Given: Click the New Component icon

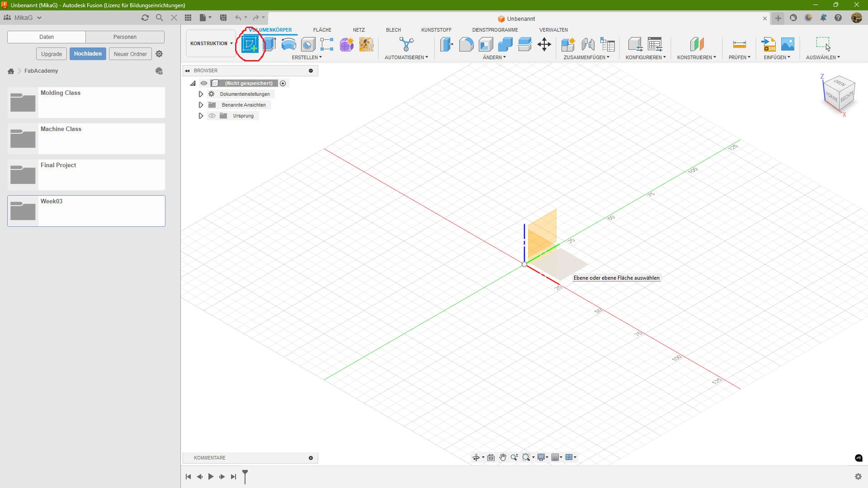Looking at the screenshot, I should click(568, 44).
